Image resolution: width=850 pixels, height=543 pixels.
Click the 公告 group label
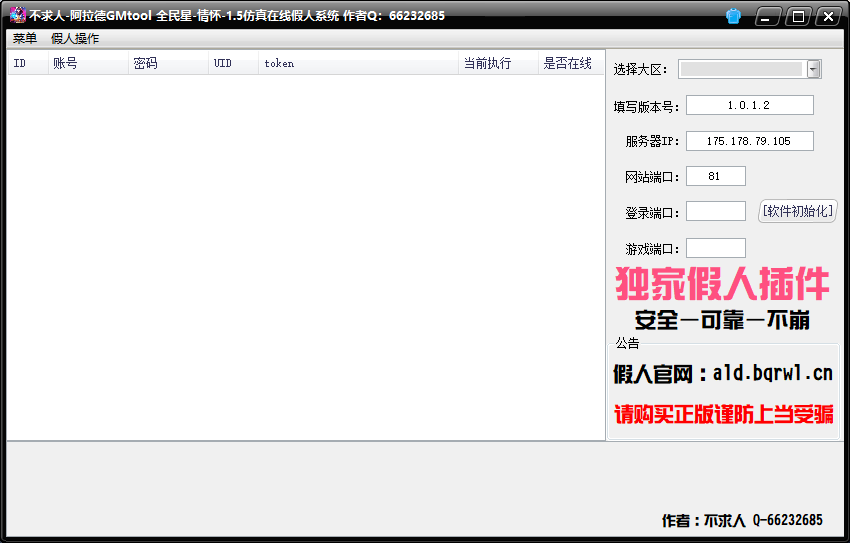click(627, 343)
